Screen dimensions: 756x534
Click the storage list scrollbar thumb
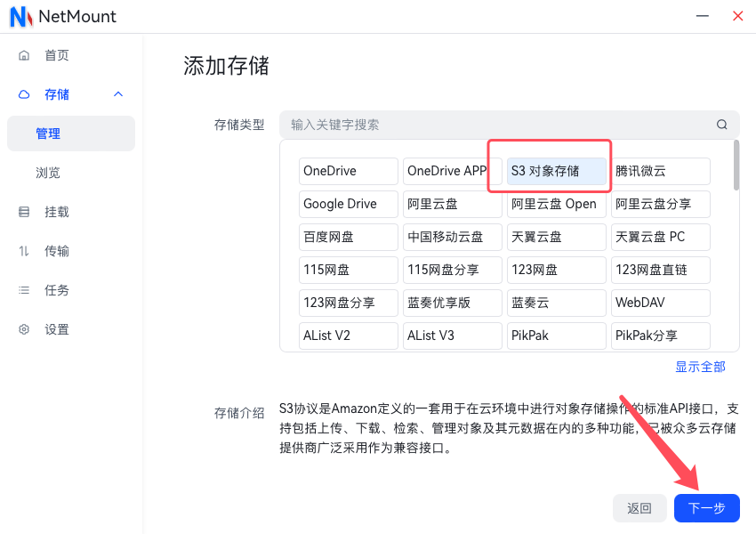pyautogui.click(x=736, y=165)
